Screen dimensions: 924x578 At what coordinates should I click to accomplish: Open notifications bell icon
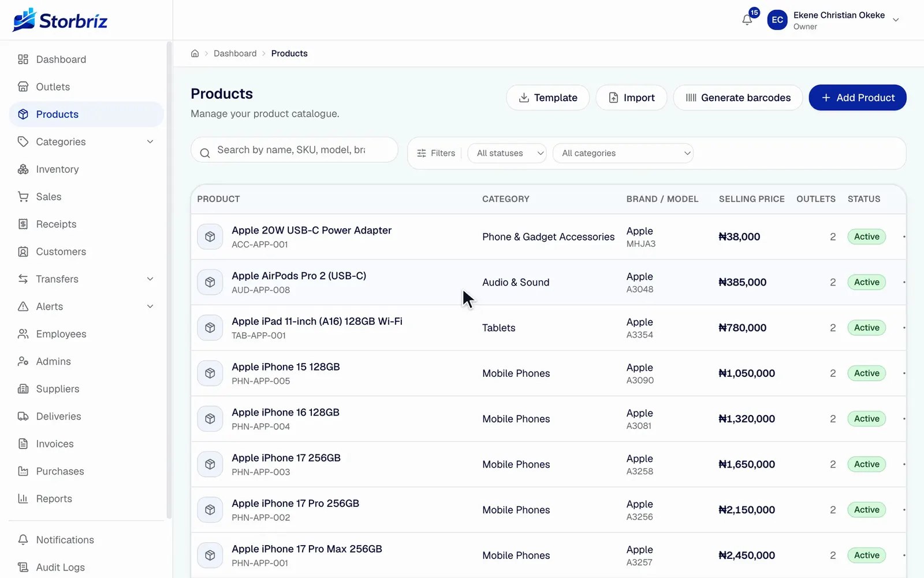(x=747, y=20)
